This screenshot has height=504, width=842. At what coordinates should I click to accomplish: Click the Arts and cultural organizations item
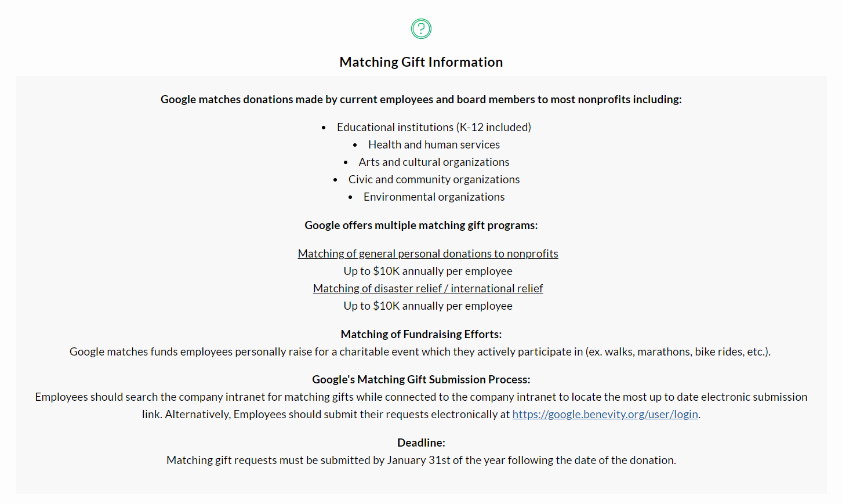(433, 162)
